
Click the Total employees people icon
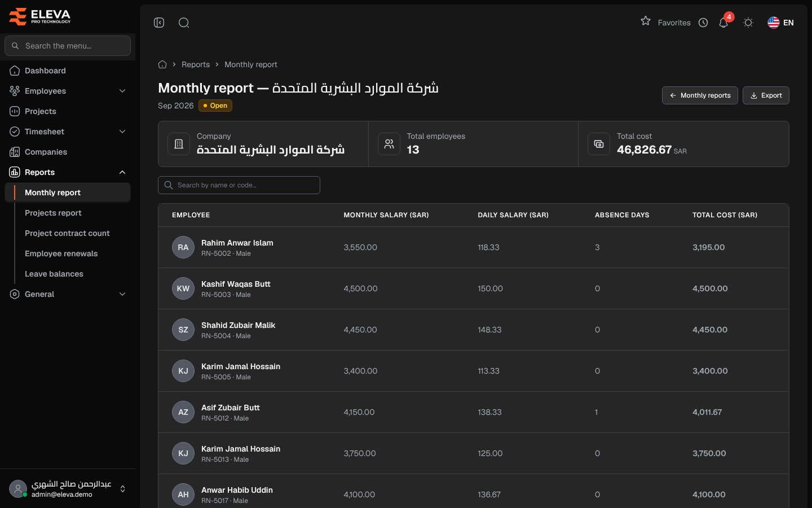point(389,144)
